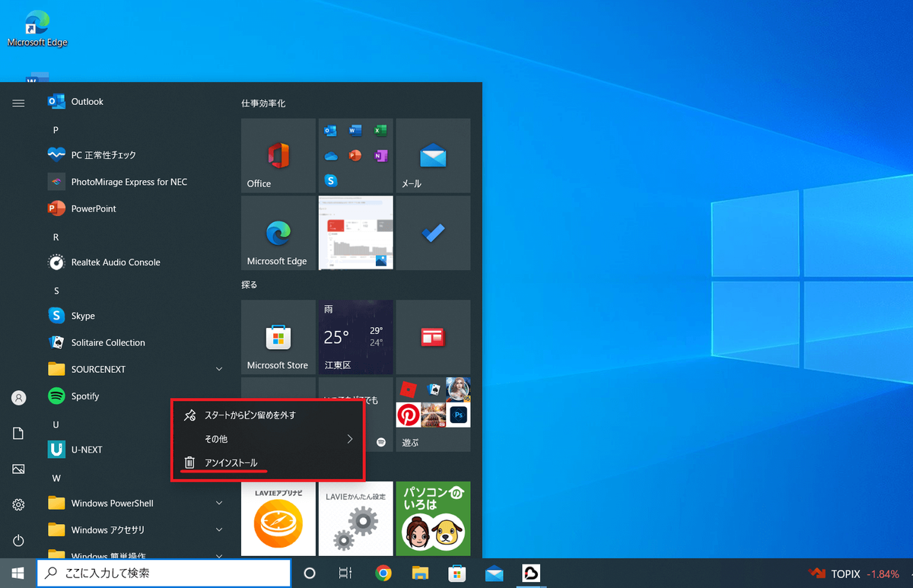Open the Microsoft Edge tile
Image resolution: width=913 pixels, height=588 pixels.
(278, 233)
